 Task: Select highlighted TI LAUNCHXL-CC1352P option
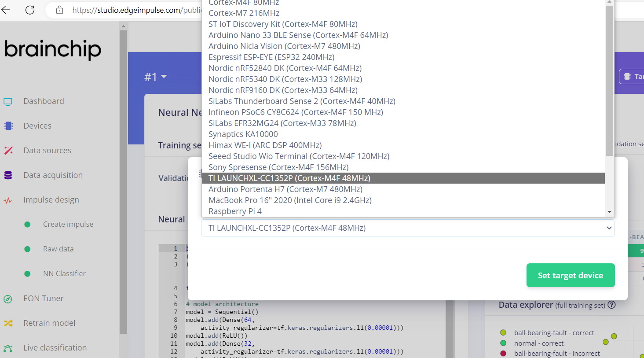403,178
